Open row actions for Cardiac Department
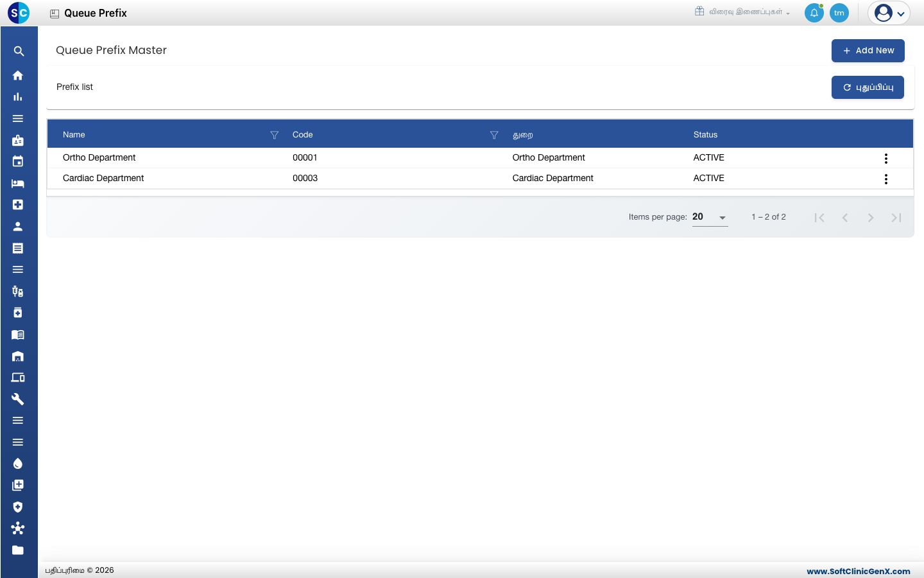This screenshot has height=578, width=924. pos(886,179)
